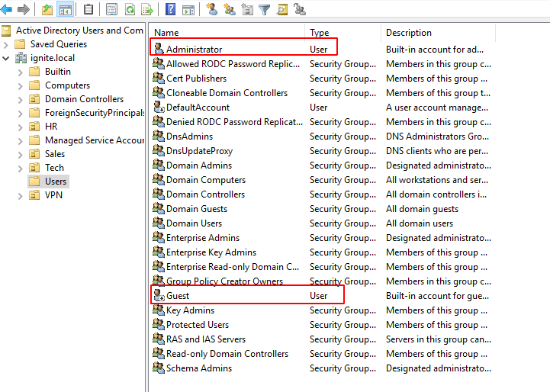Go forward with the gray arrow
This screenshot has height=392, width=550.
[24, 9]
